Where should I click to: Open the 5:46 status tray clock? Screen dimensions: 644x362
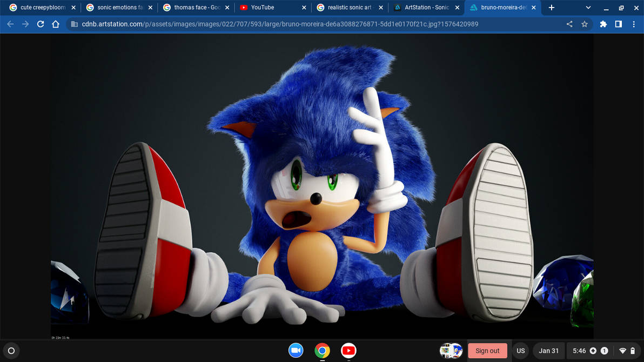(579, 351)
